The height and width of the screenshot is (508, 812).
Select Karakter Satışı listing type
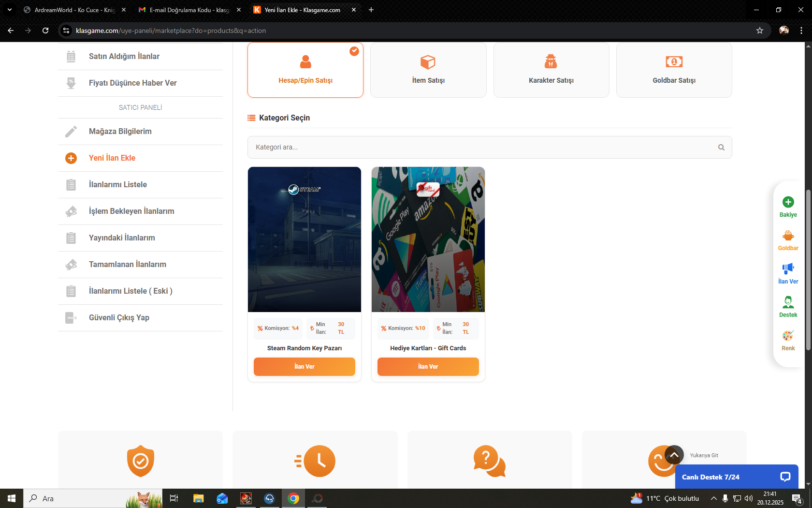[x=551, y=70]
